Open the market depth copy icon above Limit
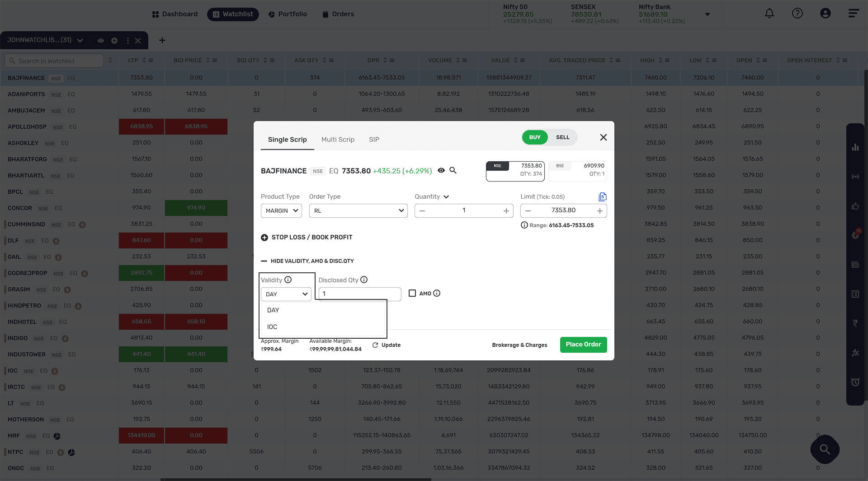Screen dimensions: 868x481 coord(602,197)
